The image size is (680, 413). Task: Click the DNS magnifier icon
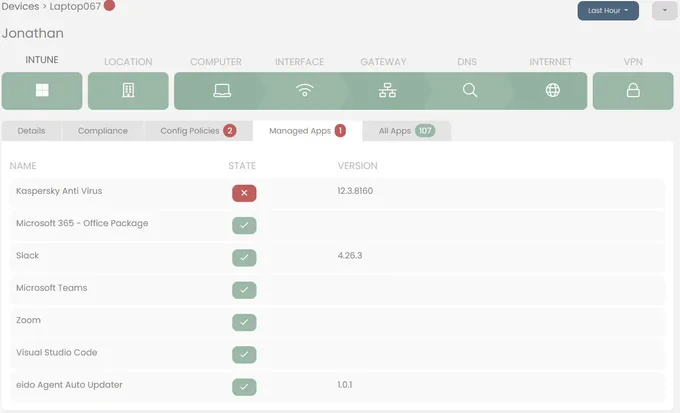coord(470,91)
